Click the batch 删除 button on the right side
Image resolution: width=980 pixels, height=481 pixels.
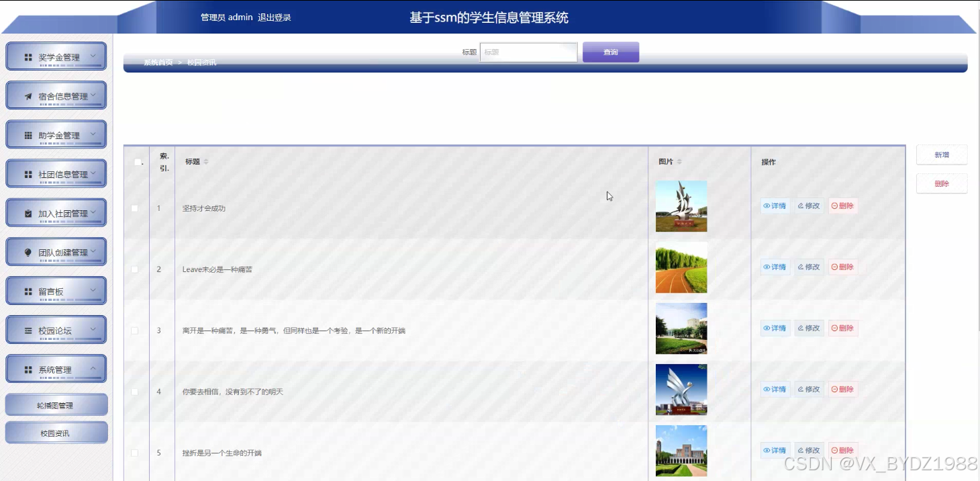click(942, 183)
